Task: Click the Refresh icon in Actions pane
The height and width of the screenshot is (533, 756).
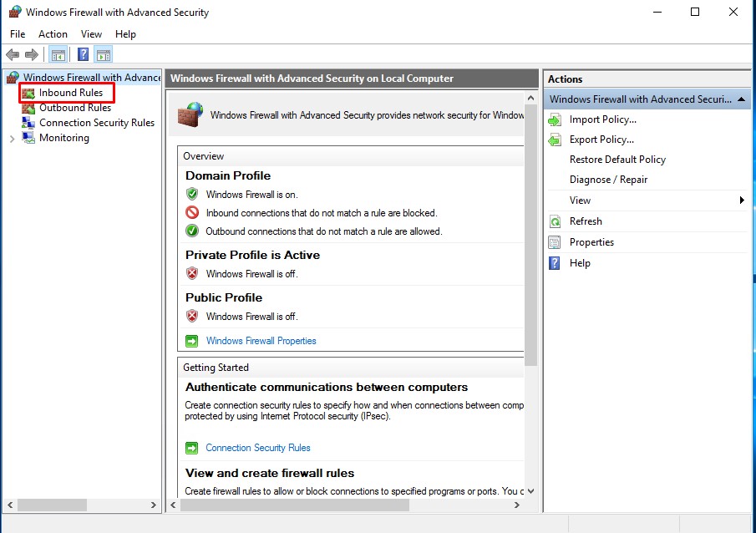Action: (555, 221)
